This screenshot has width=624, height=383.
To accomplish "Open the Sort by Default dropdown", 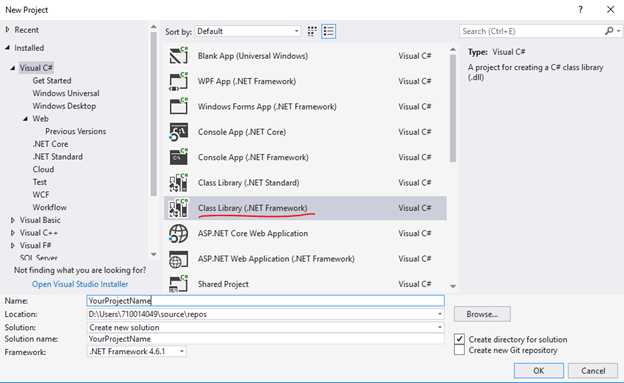I will 248,31.
